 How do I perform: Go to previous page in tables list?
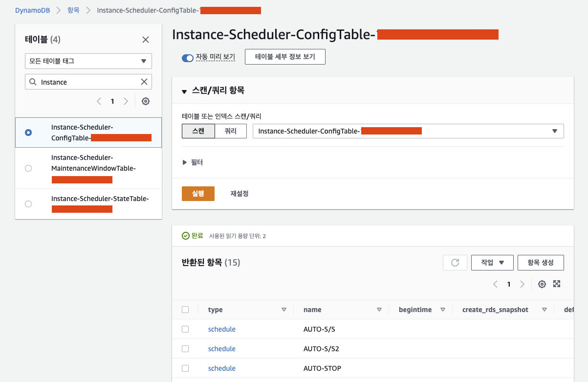[x=99, y=101]
